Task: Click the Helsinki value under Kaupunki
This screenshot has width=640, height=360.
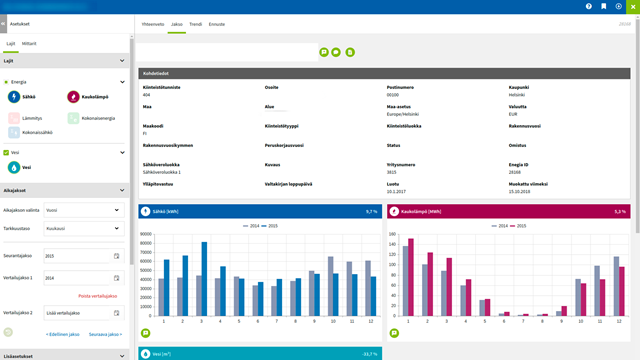Action: (516, 95)
